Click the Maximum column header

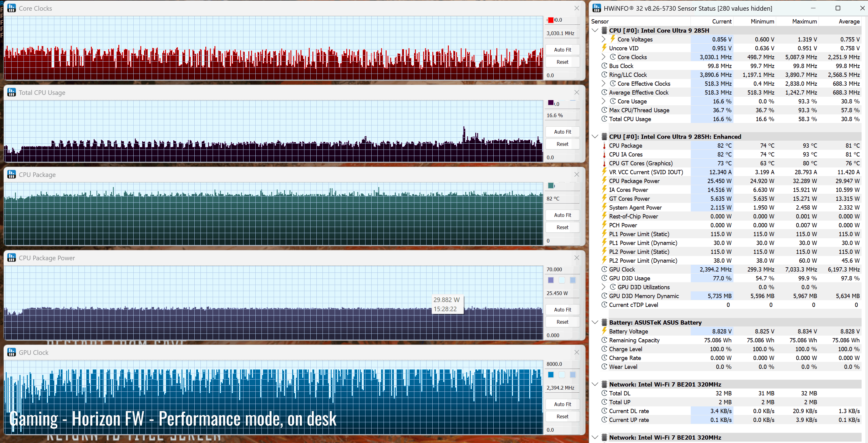tap(804, 21)
